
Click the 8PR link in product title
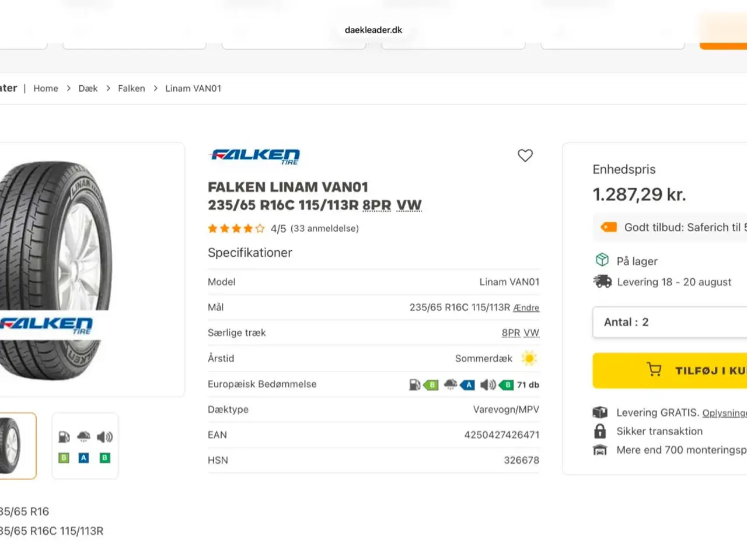coord(377,205)
